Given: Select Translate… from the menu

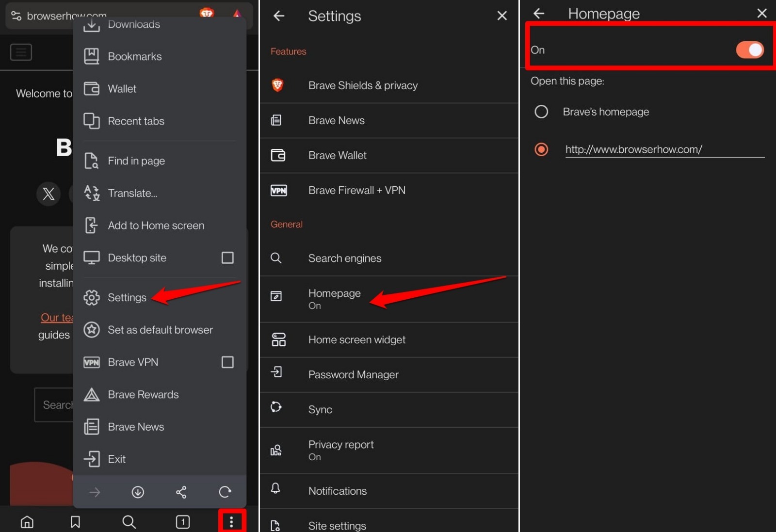Looking at the screenshot, I should pyautogui.click(x=159, y=193).
